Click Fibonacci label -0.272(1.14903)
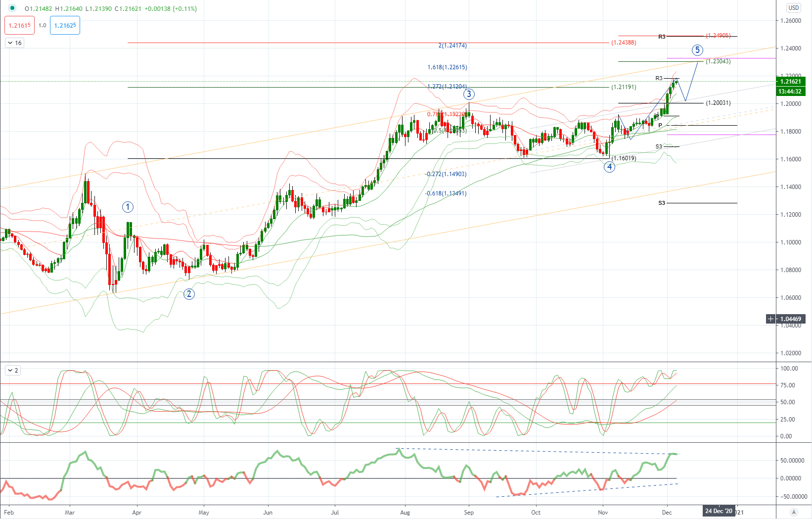This screenshot has width=812, height=519. pos(446,174)
